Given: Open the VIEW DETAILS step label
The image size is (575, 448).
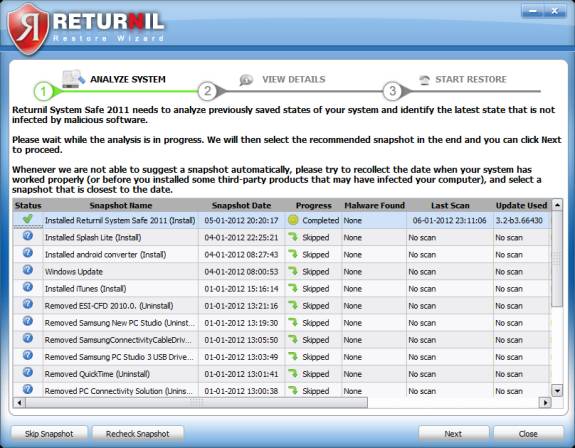Looking at the screenshot, I should tap(294, 79).
